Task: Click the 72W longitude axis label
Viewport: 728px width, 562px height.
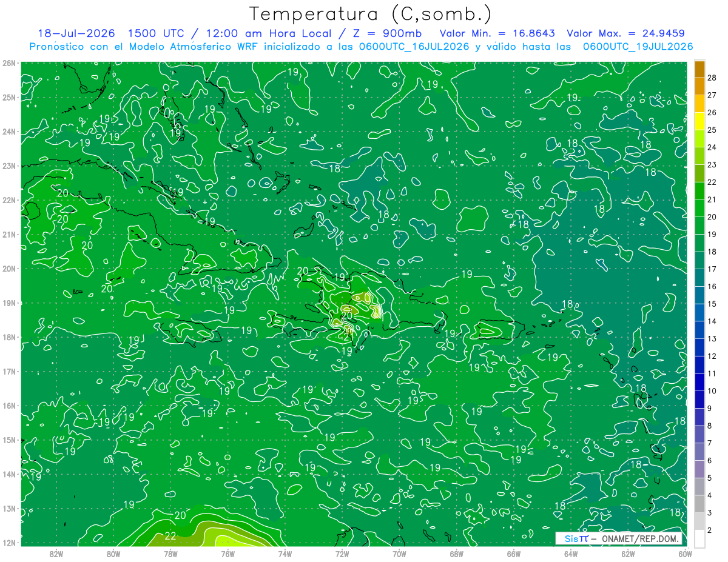Action: 342,553
